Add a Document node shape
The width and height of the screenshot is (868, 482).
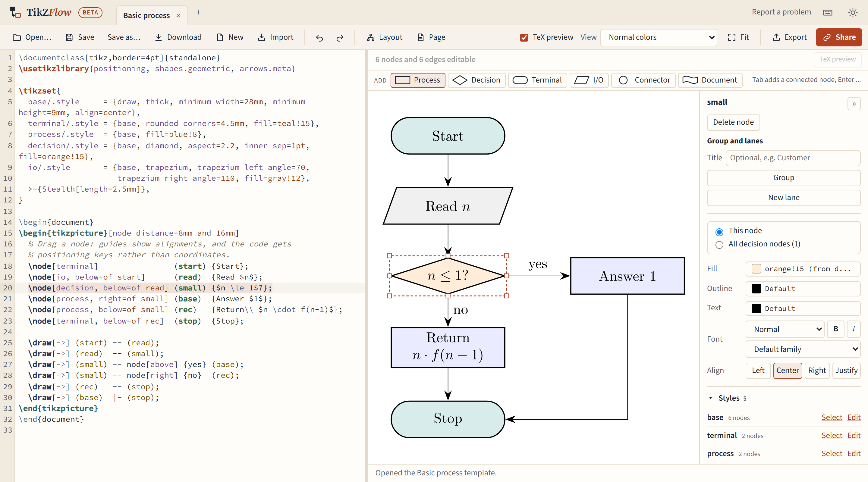(710, 80)
